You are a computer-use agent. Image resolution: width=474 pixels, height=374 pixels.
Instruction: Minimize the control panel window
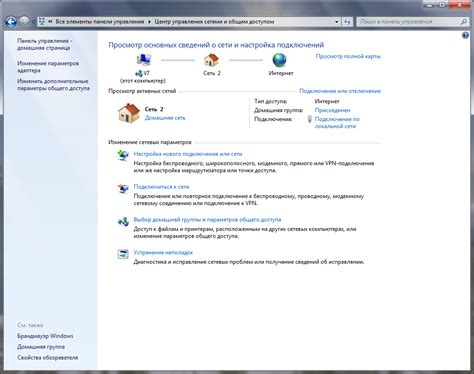point(429,4)
